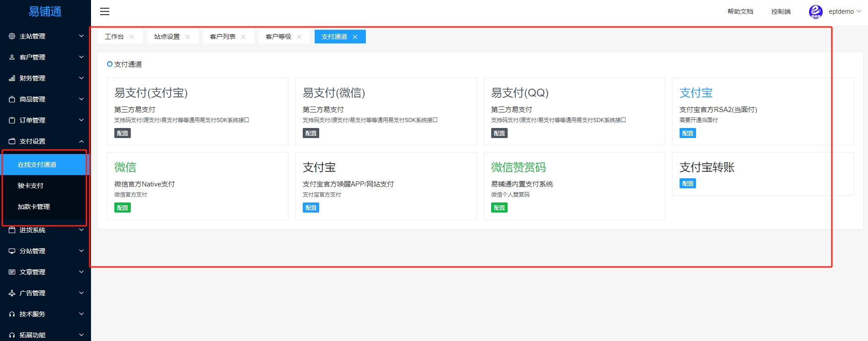Expand the 财务管理 menu chevron
The width and height of the screenshot is (868, 341).
pos(81,78)
